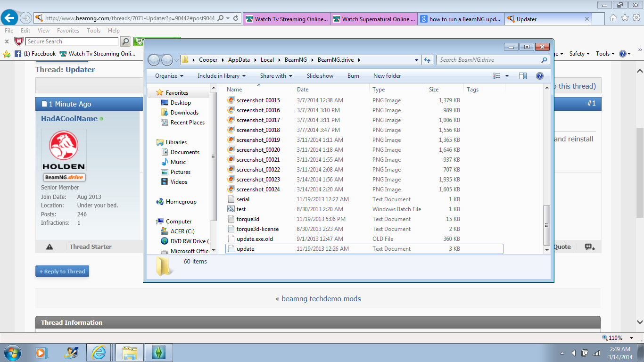The height and width of the screenshot is (362, 644).
Task: Select Pictures library
Action: 180,172
